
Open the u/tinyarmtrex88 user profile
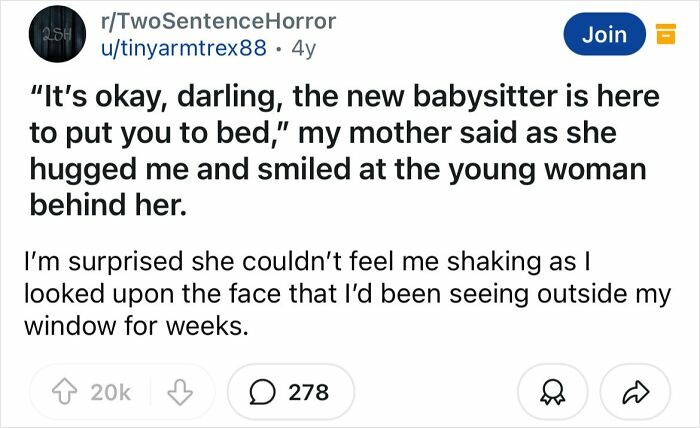coord(179,46)
